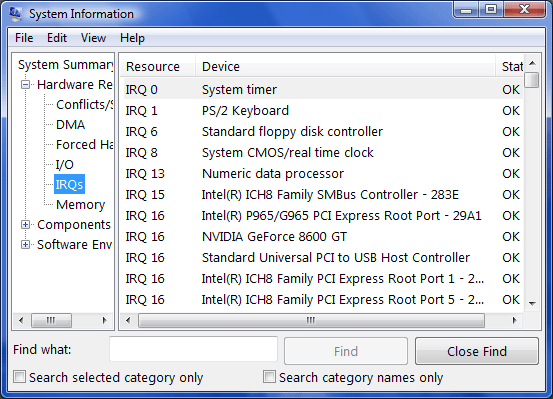
Task: Click the list's horizontal scroll right arrow
Action: click(515, 320)
